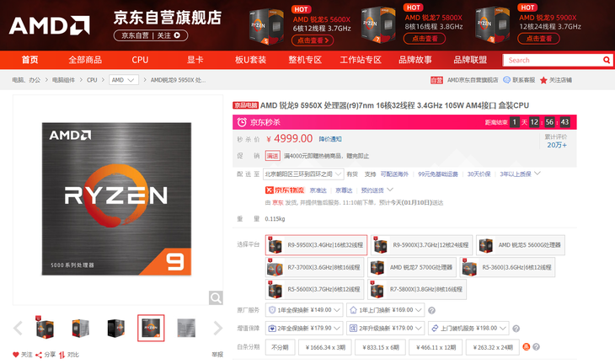Select the R9-5950X 3.4GHz 16核32线程 option
615x364 pixels.
click(316, 245)
